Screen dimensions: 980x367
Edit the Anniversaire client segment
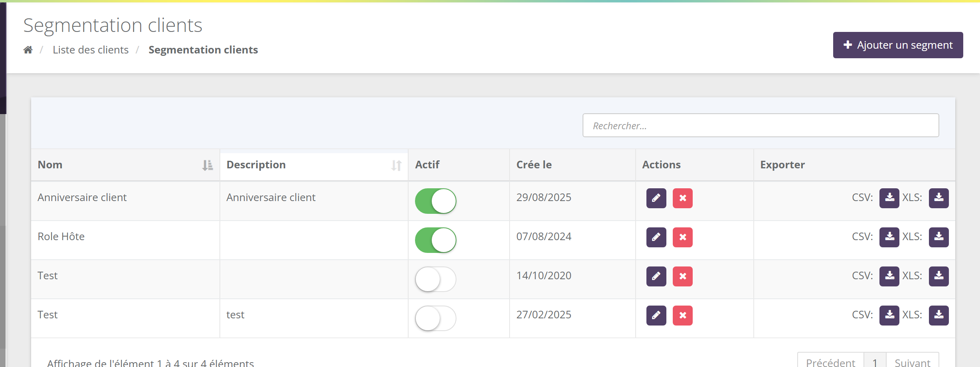pyautogui.click(x=656, y=198)
